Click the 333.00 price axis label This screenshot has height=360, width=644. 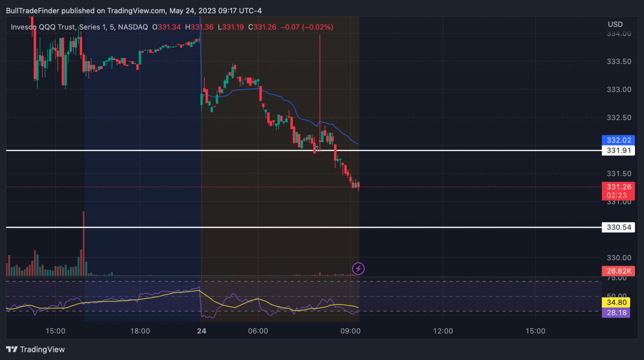[618, 90]
